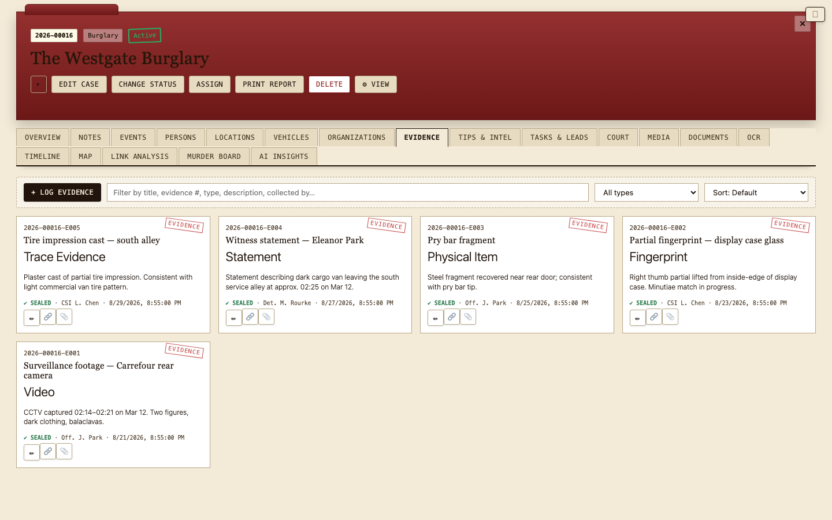Screen dimensions: 832x520
Task: Click title Pry bar fragment
Action: [461, 240]
